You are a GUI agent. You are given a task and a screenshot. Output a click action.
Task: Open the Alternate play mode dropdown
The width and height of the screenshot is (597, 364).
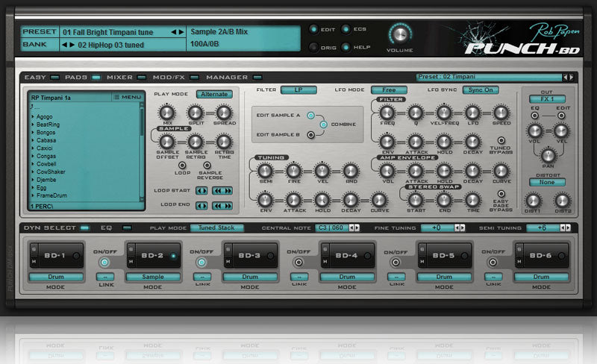[x=214, y=94]
